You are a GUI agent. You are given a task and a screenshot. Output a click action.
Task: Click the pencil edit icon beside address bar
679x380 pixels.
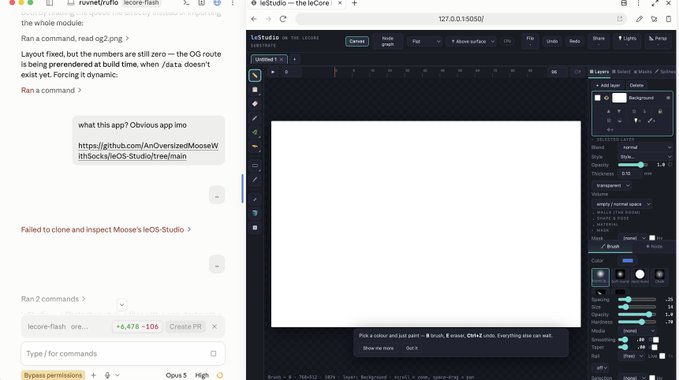click(639, 19)
